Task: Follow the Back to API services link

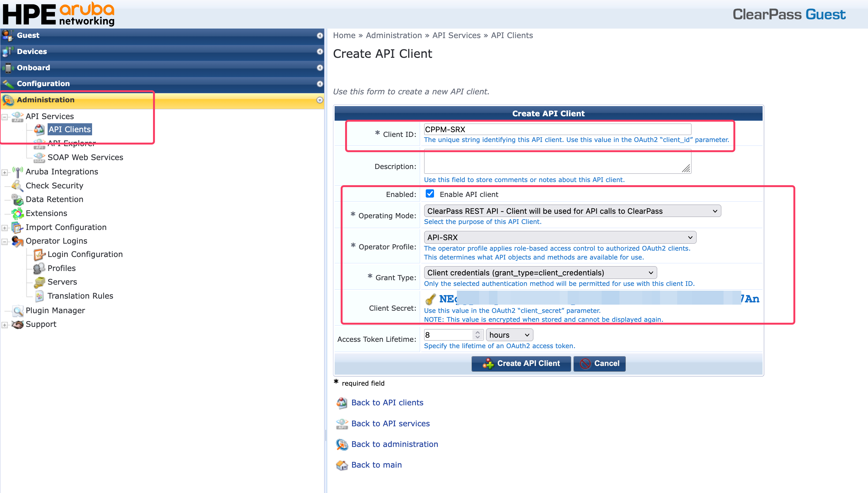Action: pyautogui.click(x=391, y=423)
